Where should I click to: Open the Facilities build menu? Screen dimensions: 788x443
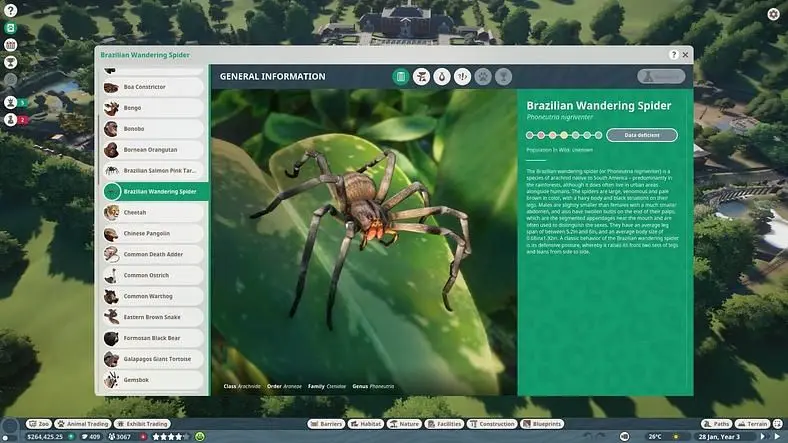pyautogui.click(x=444, y=424)
